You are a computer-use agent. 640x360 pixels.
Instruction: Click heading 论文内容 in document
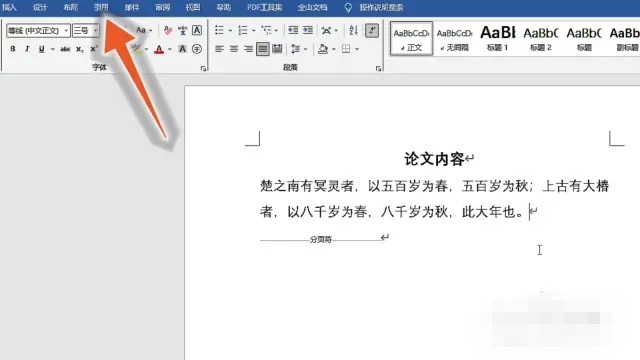434,159
